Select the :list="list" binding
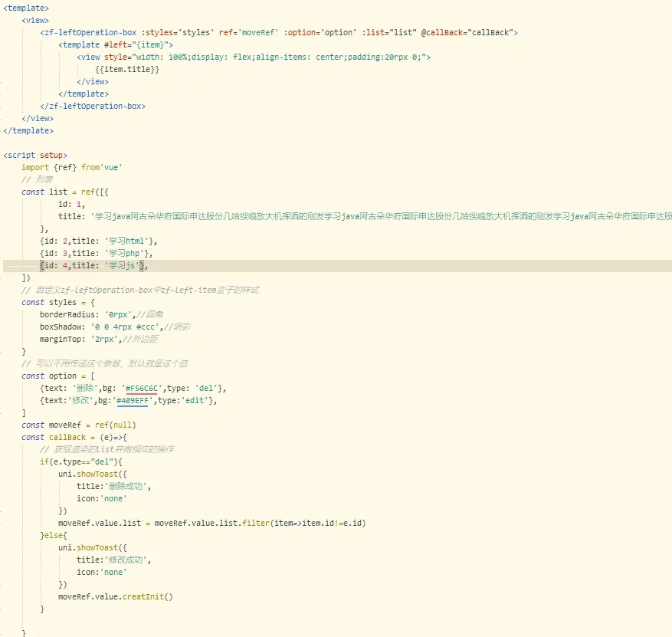This screenshot has width=672, height=637. pos(389,33)
